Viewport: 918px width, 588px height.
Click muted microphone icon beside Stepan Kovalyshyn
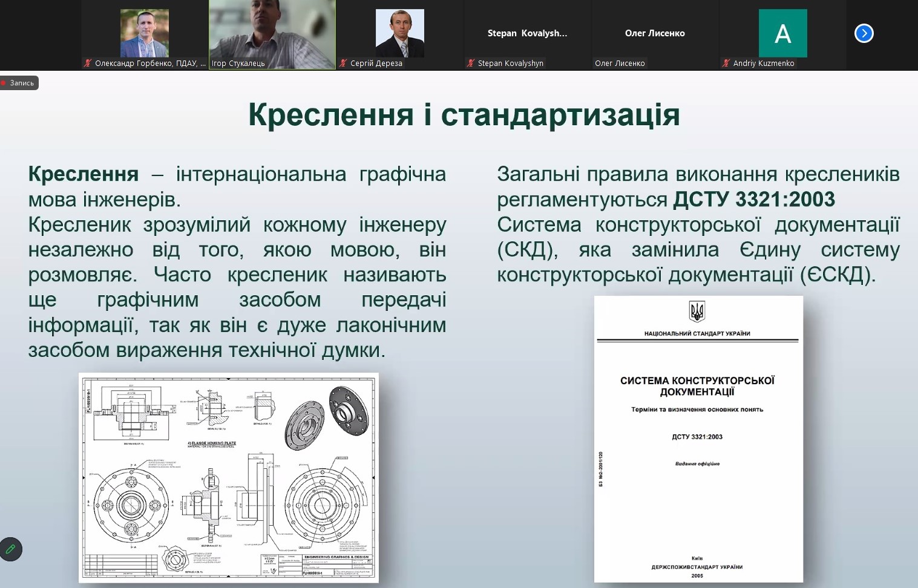click(471, 63)
